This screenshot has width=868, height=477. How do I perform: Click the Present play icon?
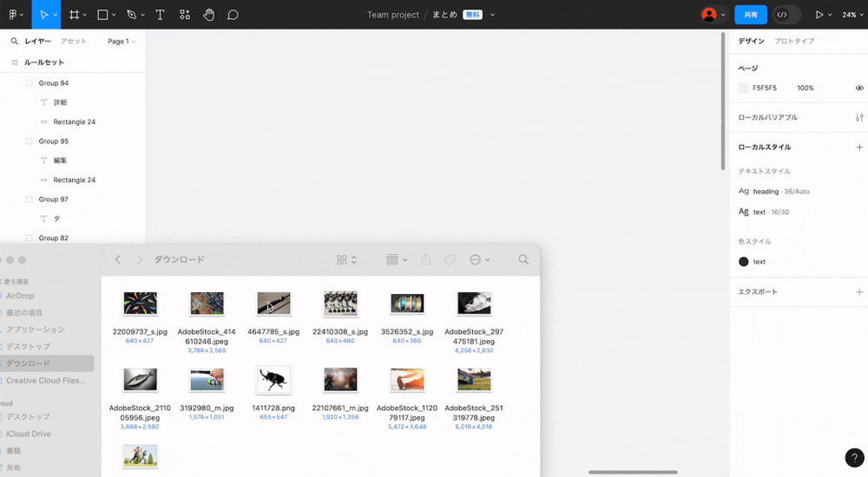819,15
